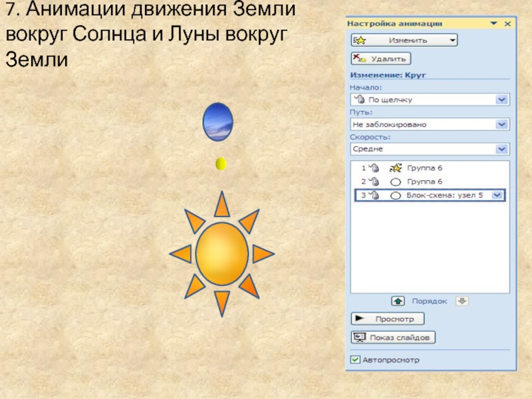This screenshot has width=532, height=399.
Task: Click the Порядок label
Action: click(429, 301)
